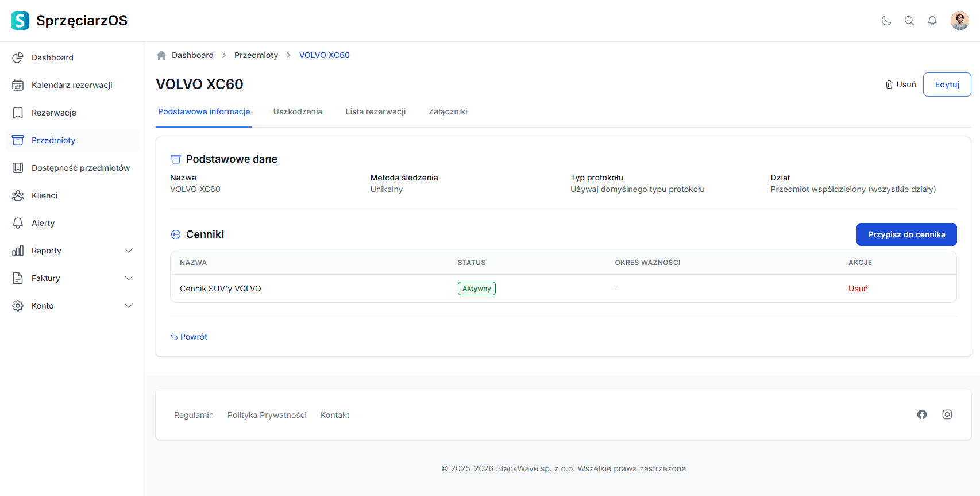Open Kalendarz rezerwacji from the sidebar
The width and height of the screenshot is (980, 496).
(72, 85)
